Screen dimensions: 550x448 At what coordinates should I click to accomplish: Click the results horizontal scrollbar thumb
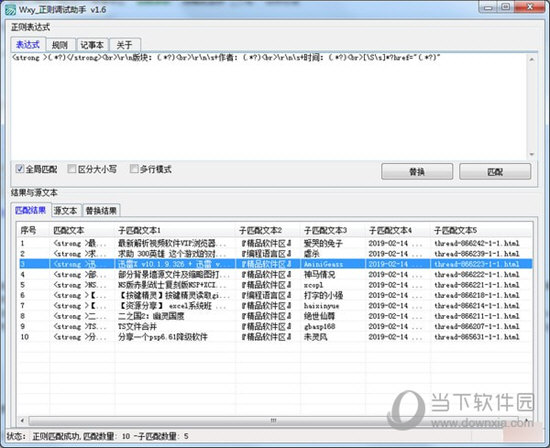274,420
